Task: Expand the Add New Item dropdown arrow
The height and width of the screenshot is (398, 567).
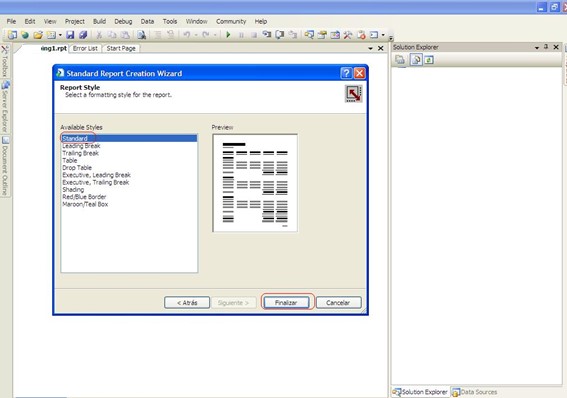Action: [x=60, y=35]
